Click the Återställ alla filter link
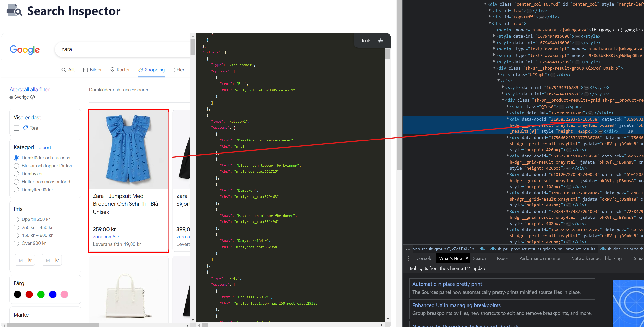The height and width of the screenshot is (327, 644). [29, 89]
